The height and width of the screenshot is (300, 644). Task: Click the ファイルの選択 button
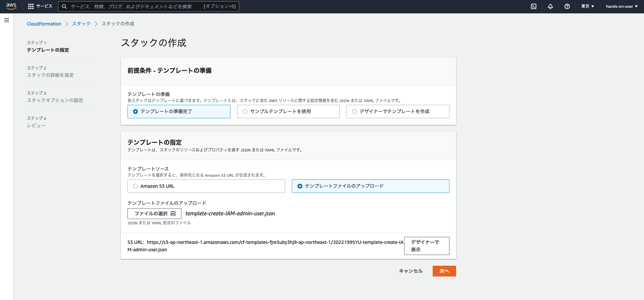[x=154, y=214]
